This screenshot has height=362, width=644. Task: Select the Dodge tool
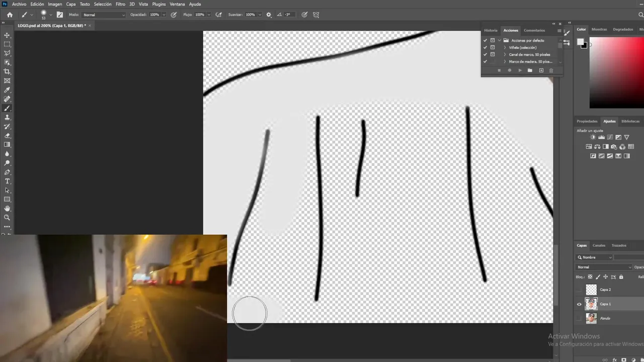[x=7, y=163]
